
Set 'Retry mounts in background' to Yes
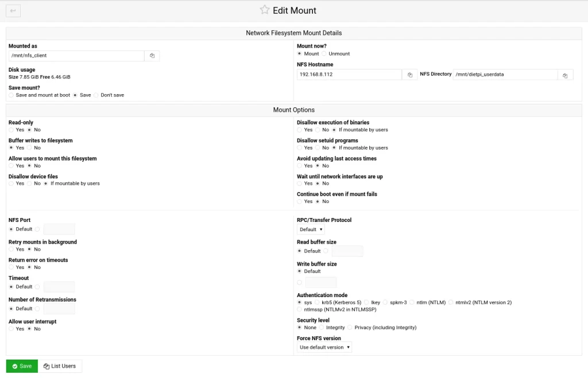[11, 250]
